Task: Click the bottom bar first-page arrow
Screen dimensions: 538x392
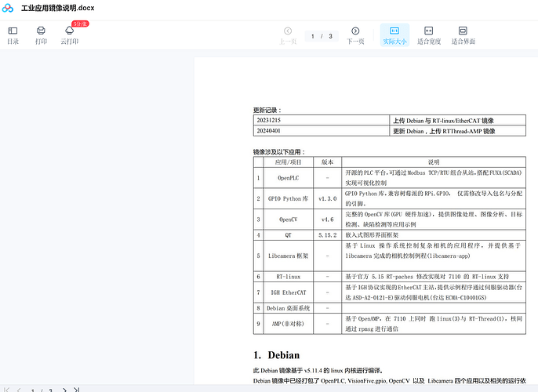Action: point(6,390)
